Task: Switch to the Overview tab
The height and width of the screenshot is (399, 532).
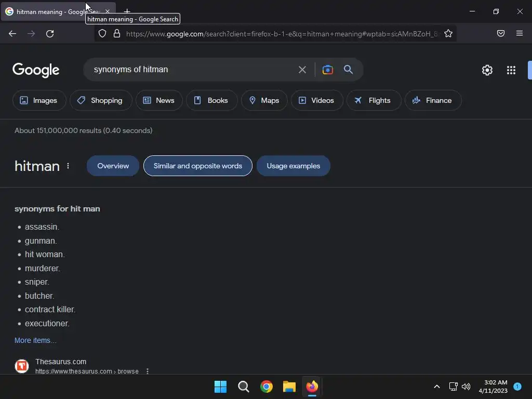Action: (x=113, y=166)
